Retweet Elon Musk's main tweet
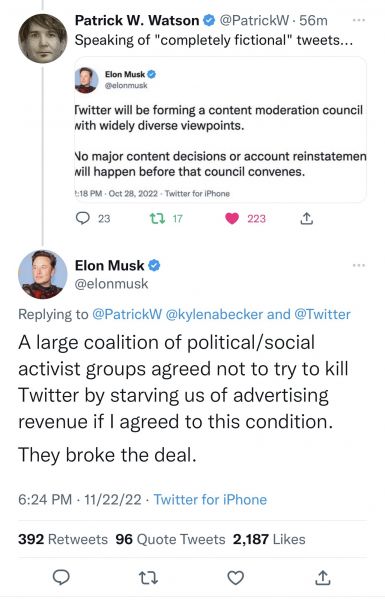This screenshot has width=385, height=600. [x=148, y=577]
